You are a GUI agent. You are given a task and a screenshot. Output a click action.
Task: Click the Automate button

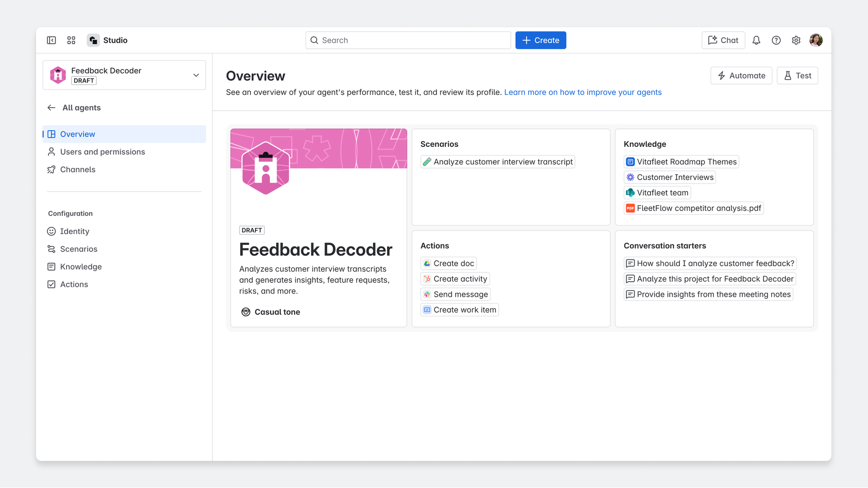click(741, 75)
